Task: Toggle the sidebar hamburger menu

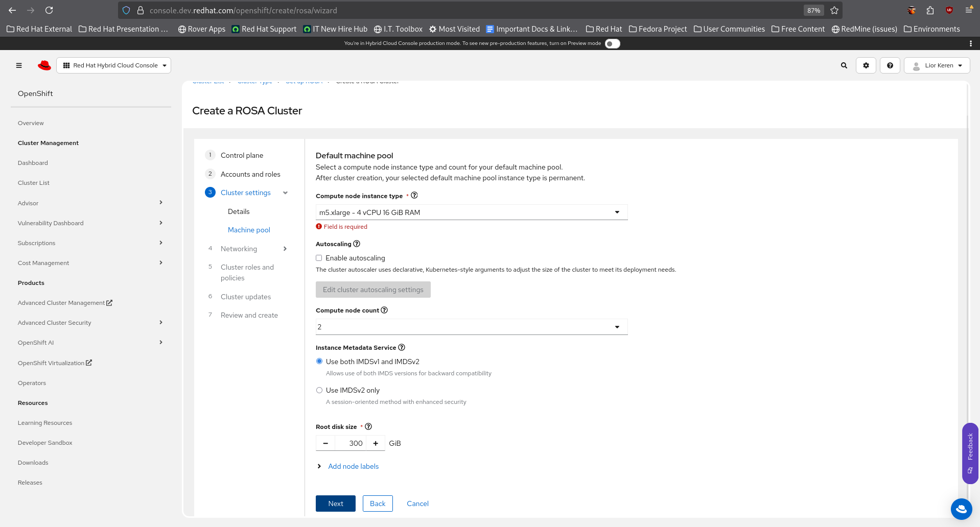Action: pyautogui.click(x=19, y=65)
